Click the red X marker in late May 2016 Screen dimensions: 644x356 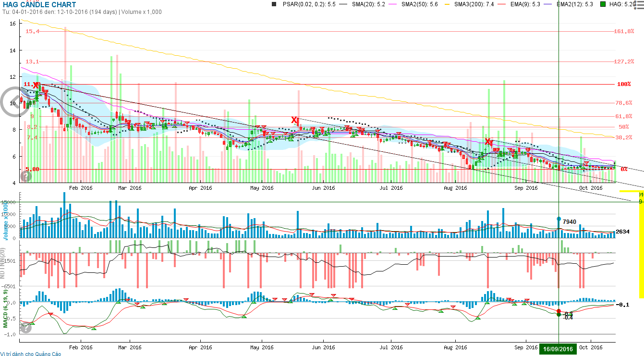point(294,120)
